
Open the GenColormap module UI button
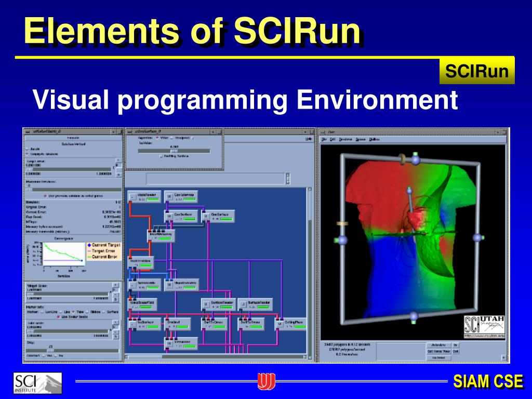tap(169, 197)
